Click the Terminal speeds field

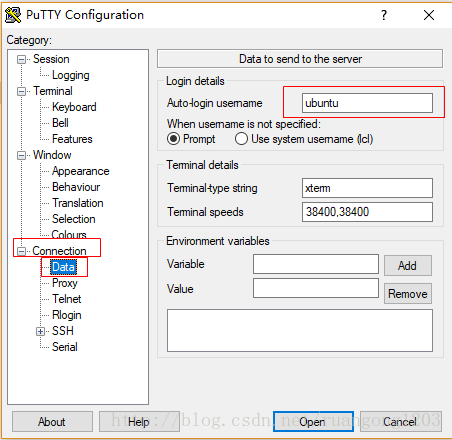pyautogui.click(x=367, y=212)
